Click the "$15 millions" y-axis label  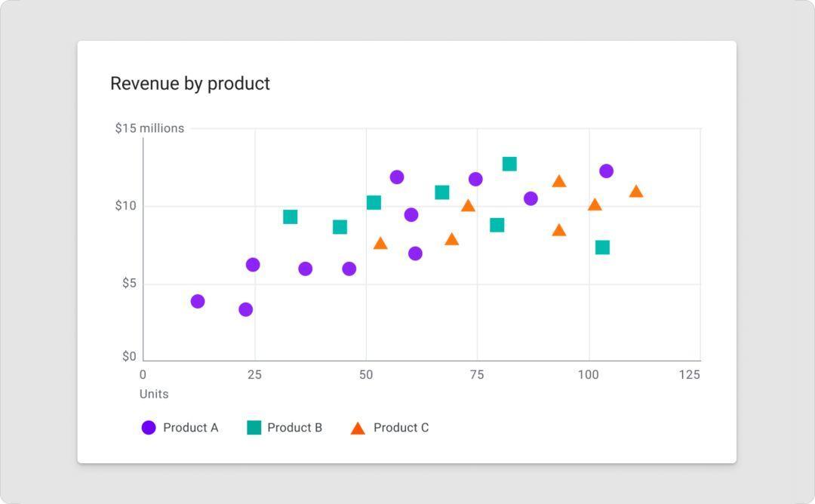149,128
